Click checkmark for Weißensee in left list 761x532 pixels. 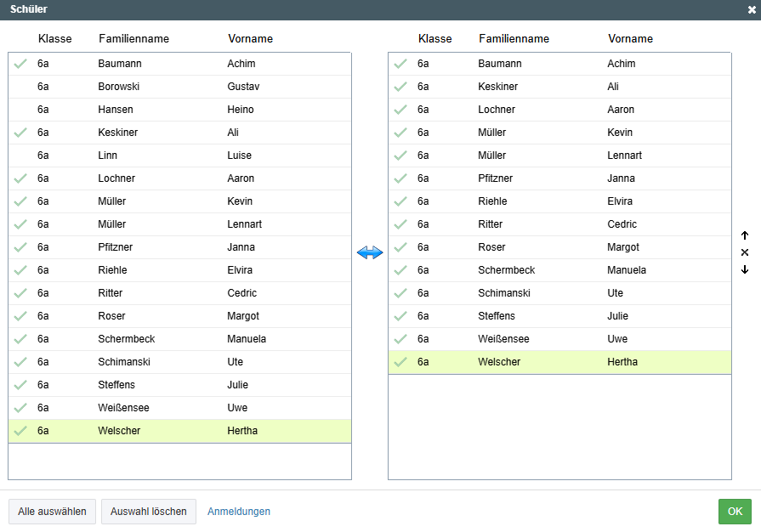[21, 408]
